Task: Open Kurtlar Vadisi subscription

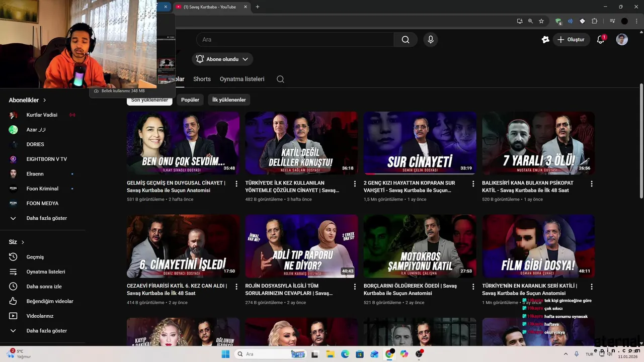Action: tap(42, 115)
